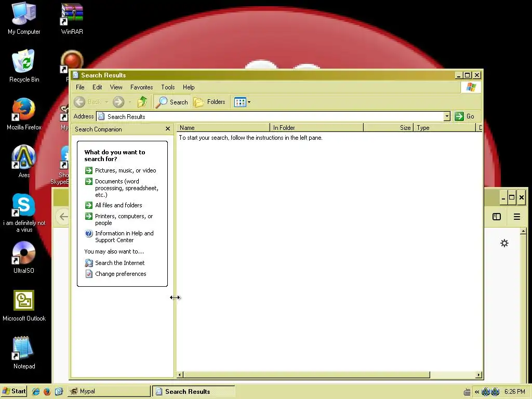The height and width of the screenshot is (399, 532).
Task: Open Notepad desktop shortcut
Action: click(24, 353)
